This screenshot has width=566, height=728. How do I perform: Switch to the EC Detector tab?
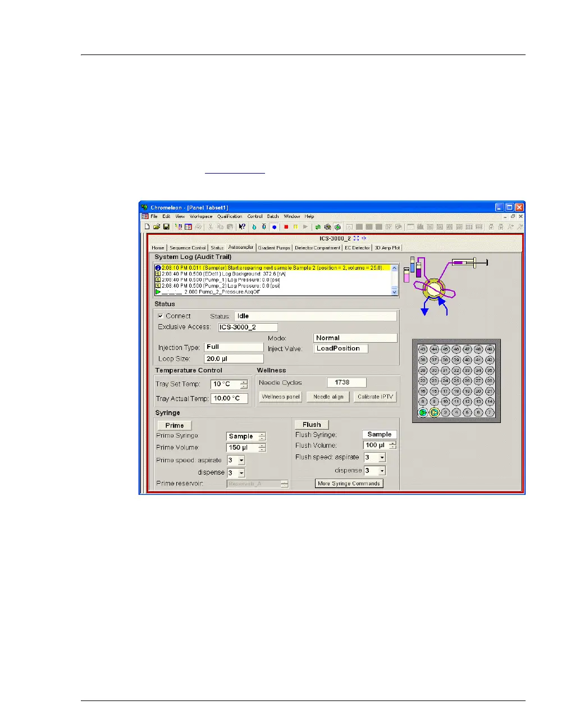click(x=357, y=248)
